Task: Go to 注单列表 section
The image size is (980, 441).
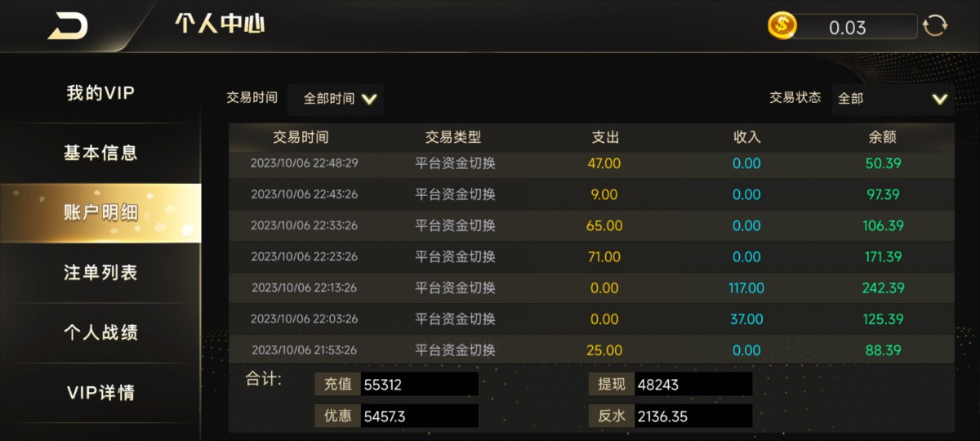Action: [100, 273]
